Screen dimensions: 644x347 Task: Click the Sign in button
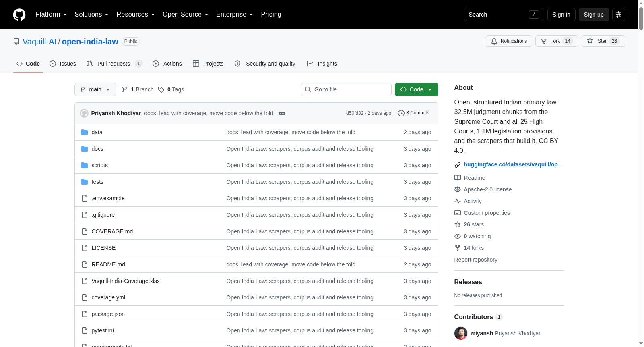point(561,15)
